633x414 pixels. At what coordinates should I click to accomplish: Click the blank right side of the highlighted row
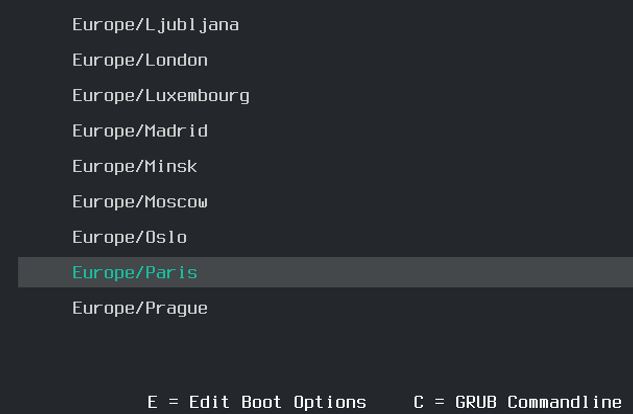450,273
